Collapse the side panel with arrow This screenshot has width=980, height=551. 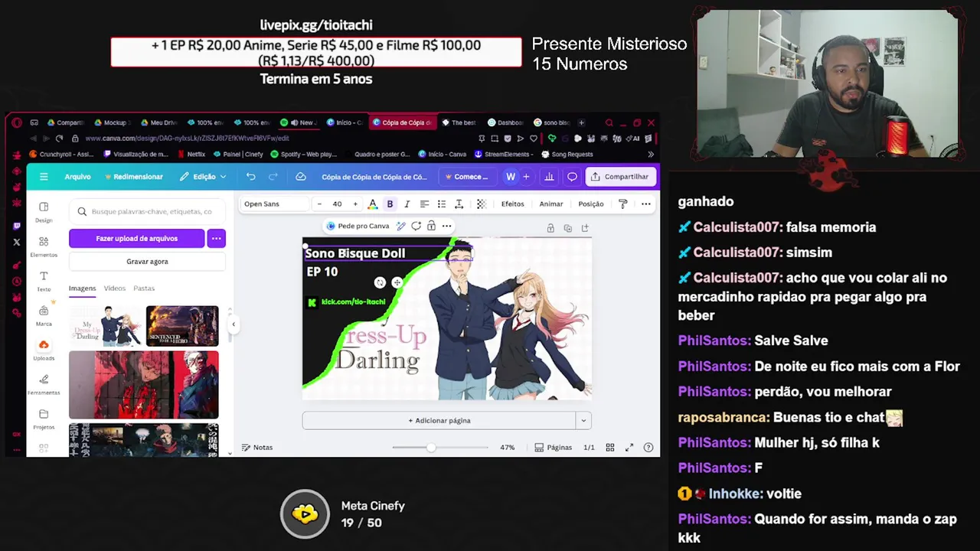click(x=234, y=324)
